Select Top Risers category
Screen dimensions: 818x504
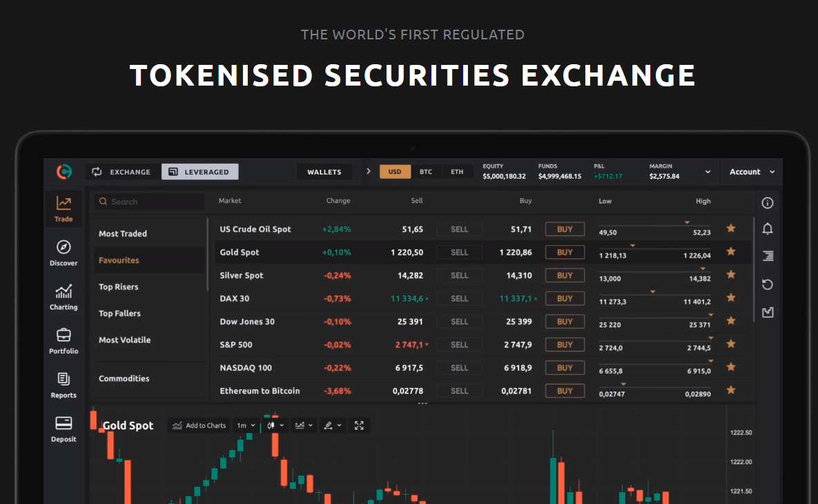click(119, 287)
